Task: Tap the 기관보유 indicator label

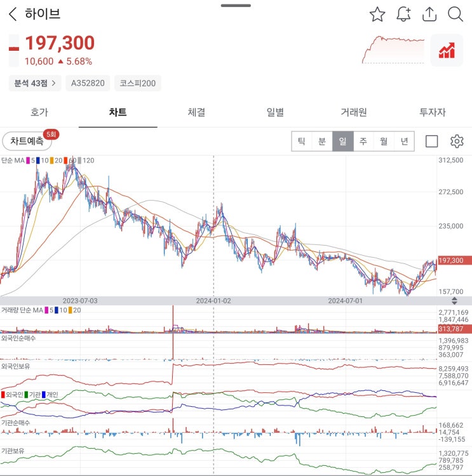Action: click(x=13, y=451)
